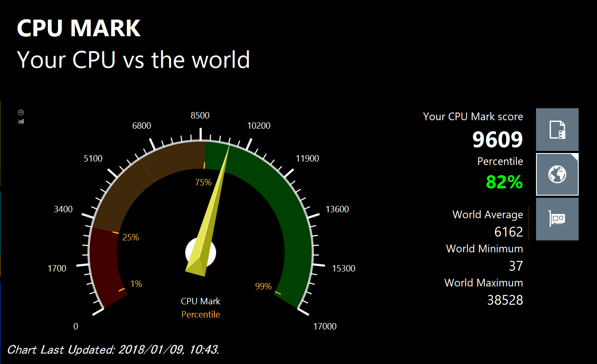The image size is (597, 364).
Task: Click the 9609 CPU Mark score
Action: pyautogui.click(x=498, y=139)
